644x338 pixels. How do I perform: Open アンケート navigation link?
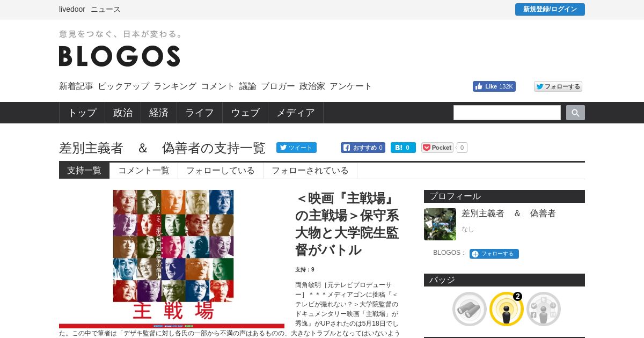click(x=351, y=86)
